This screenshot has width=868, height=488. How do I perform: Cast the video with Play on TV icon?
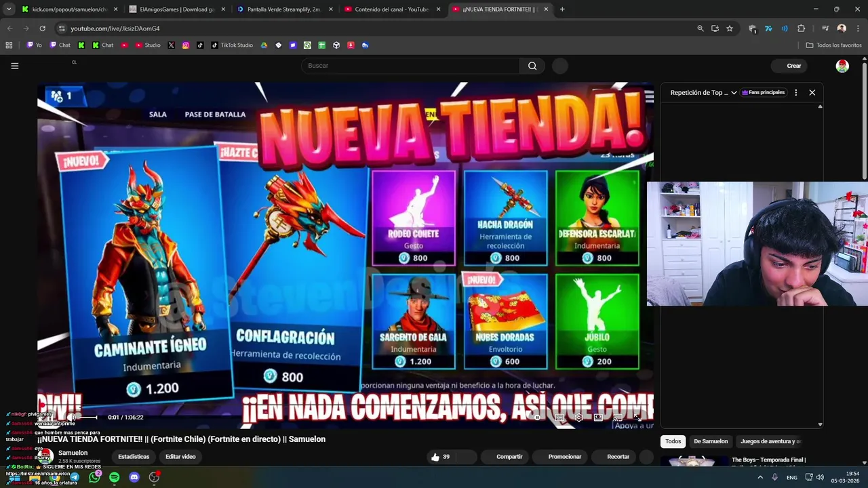[618, 418]
